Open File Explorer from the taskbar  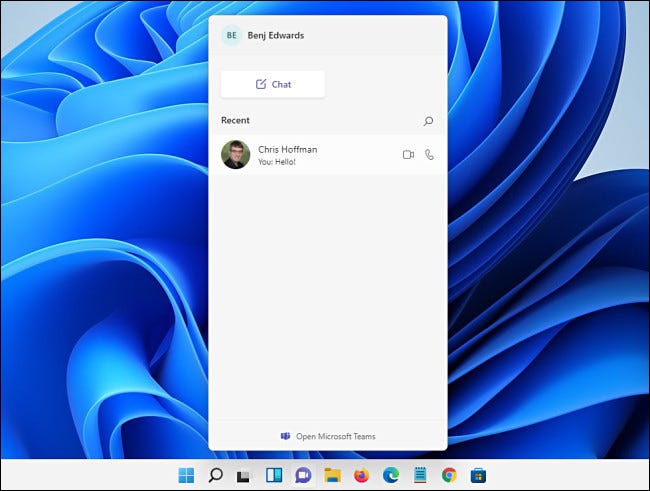pos(332,475)
